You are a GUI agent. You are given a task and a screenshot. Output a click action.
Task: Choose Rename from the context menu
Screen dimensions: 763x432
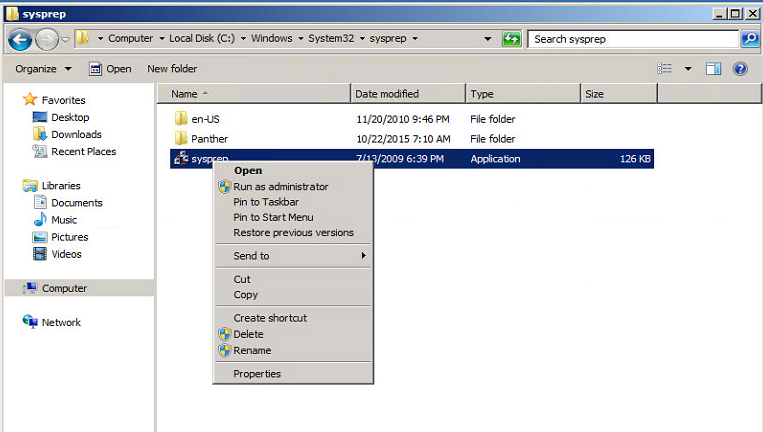pyautogui.click(x=293, y=350)
